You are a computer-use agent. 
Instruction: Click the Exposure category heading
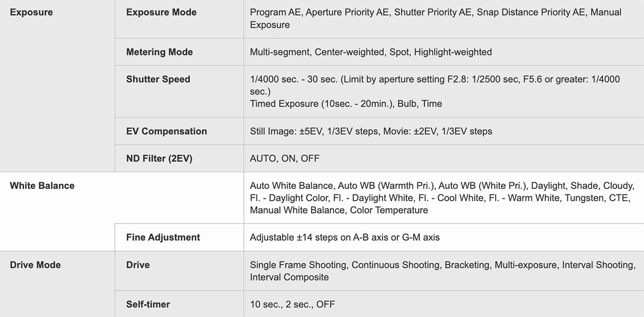click(x=31, y=12)
